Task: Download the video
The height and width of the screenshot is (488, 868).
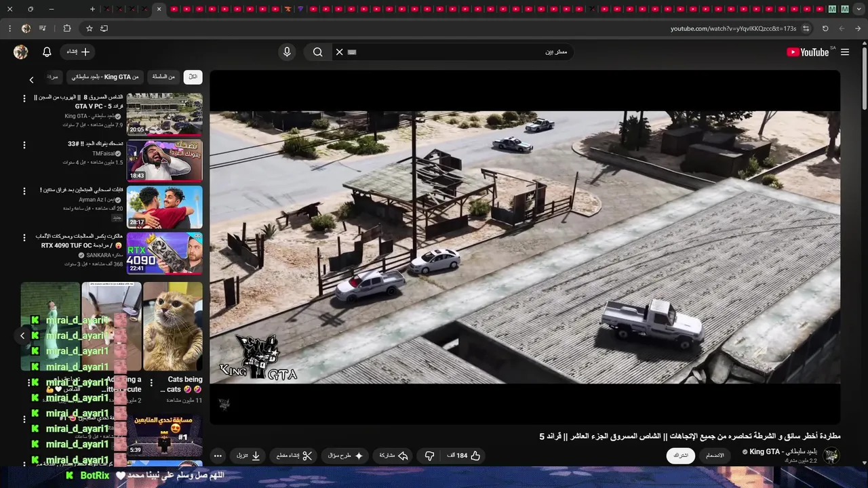Action: [248, 455]
